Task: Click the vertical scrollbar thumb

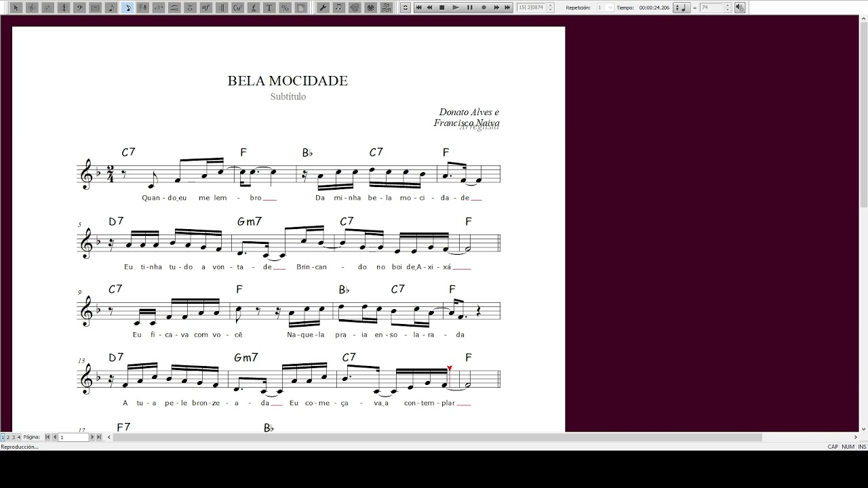Action: pyautogui.click(x=864, y=115)
